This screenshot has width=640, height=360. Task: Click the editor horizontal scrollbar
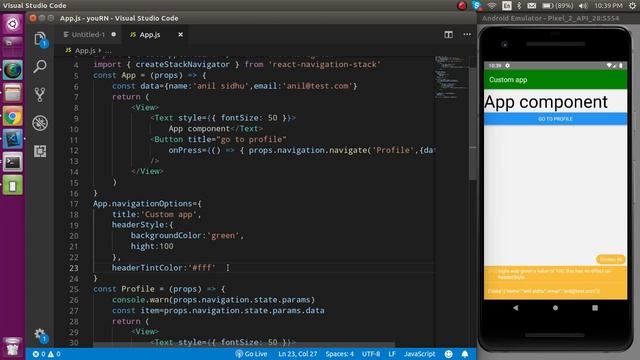(244, 345)
